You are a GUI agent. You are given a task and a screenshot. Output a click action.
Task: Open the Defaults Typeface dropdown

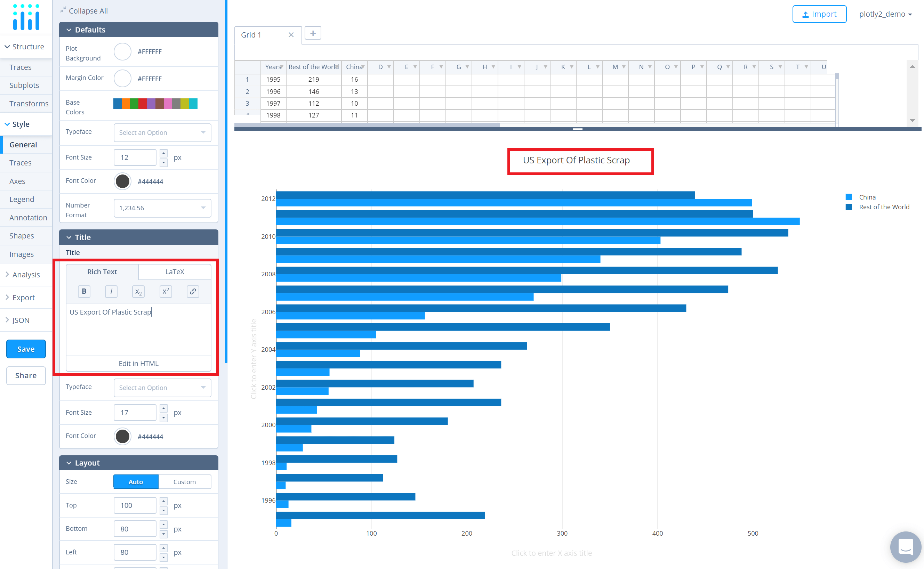(162, 132)
